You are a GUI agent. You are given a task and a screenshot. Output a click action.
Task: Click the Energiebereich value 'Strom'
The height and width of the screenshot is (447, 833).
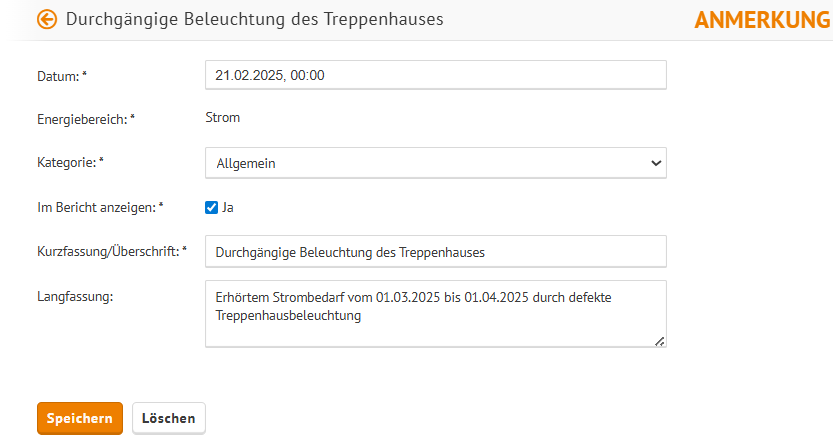(223, 117)
